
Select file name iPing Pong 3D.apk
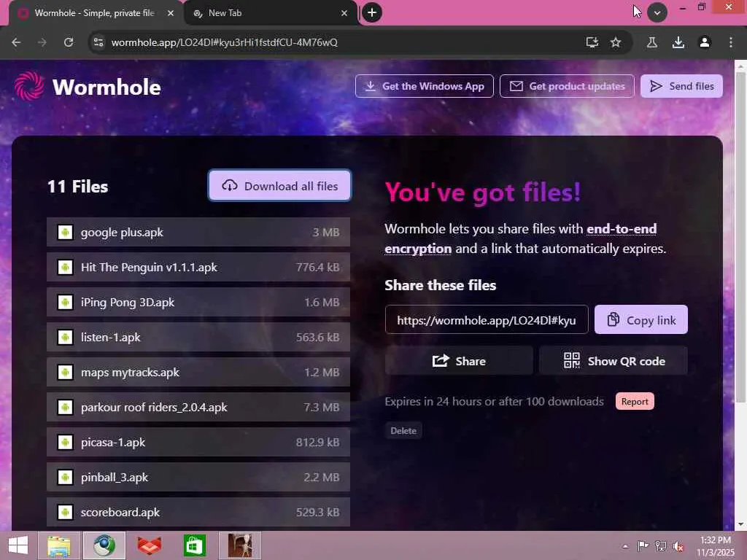click(x=128, y=303)
